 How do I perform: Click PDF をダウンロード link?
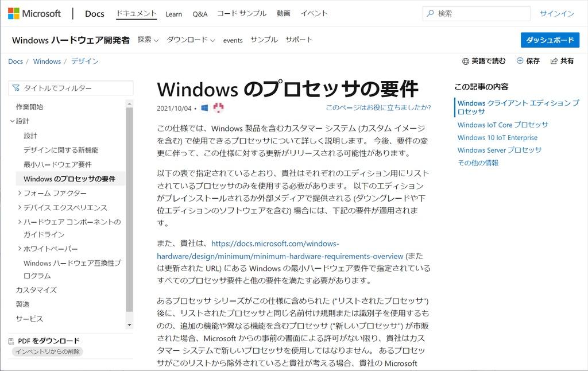click(x=49, y=341)
